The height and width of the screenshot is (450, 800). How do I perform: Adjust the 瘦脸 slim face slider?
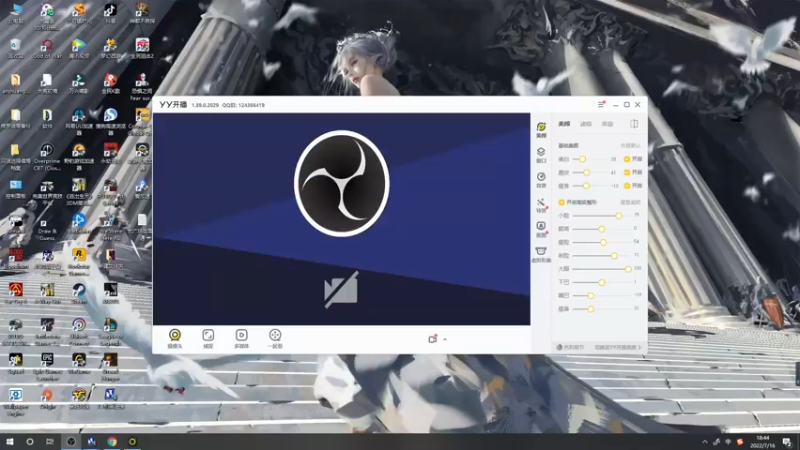click(x=603, y=242)
